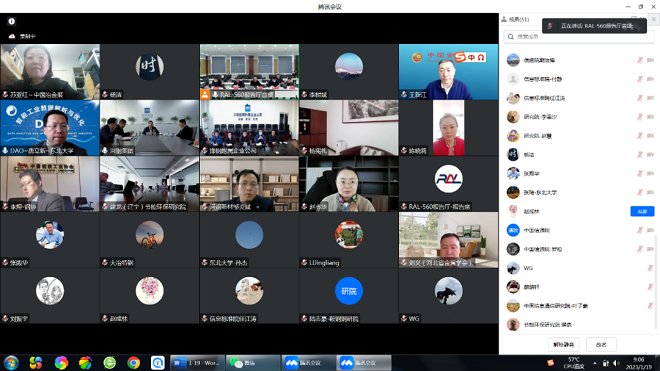This screenshot has width=660, height=371.
Task: Open Google Chrome from the taskbar
Action: click(x=133, y=363)
